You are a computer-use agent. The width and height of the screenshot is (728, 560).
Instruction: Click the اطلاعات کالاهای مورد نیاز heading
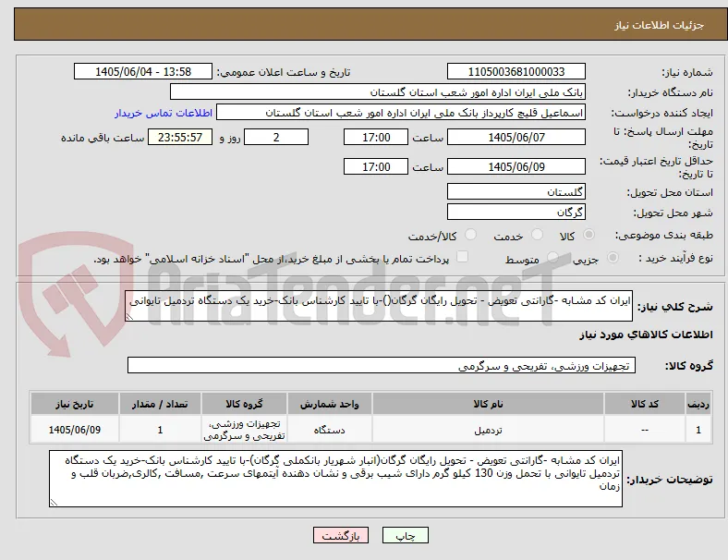(x=646, y=334)
